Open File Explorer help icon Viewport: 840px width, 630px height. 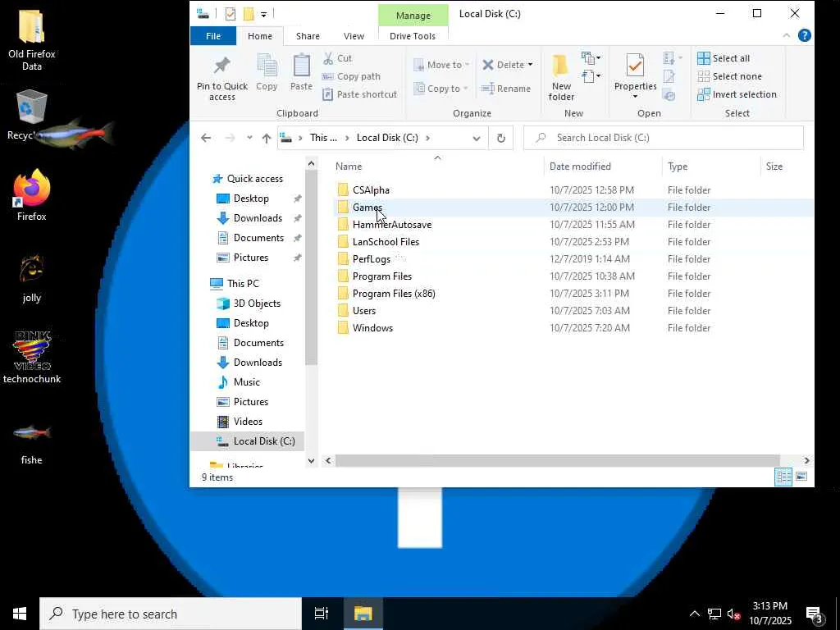804,36
